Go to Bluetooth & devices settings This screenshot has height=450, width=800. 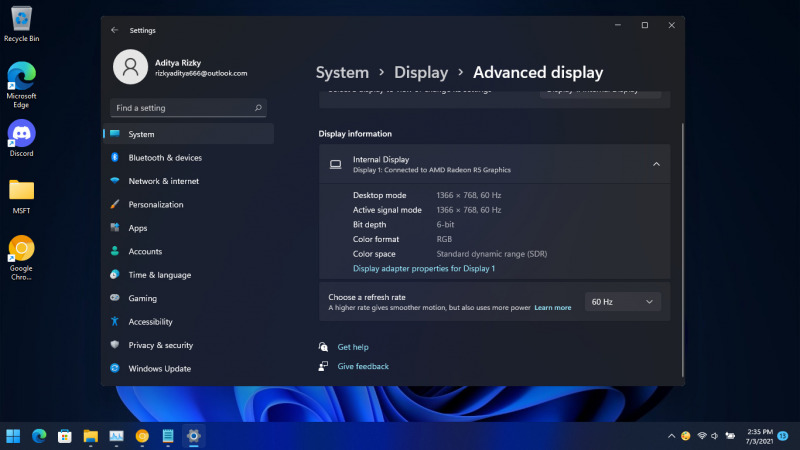coord(189,157)
